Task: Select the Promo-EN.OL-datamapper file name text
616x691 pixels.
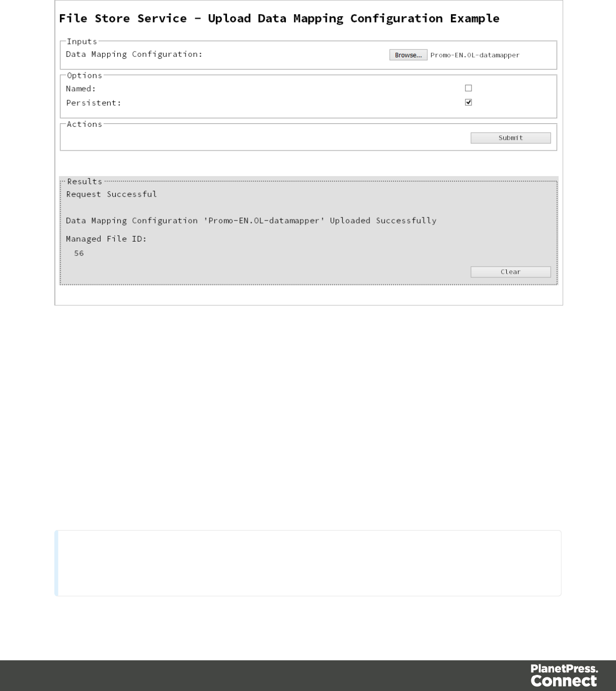Action: [x=475, y=55]
